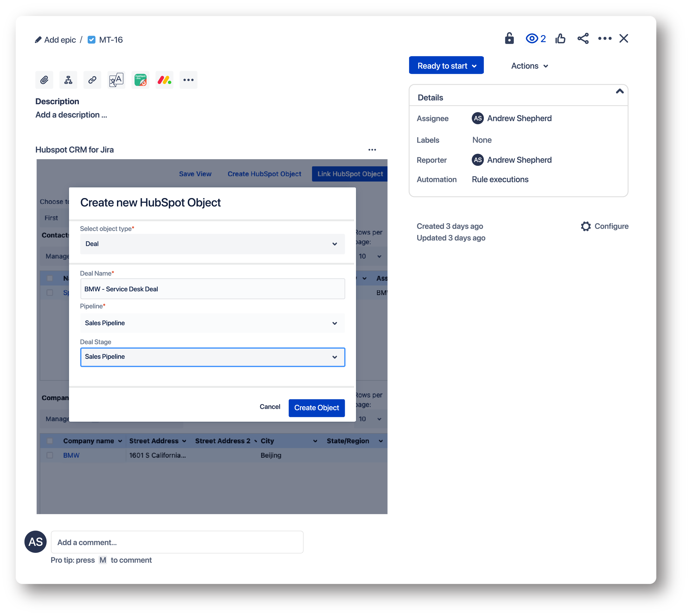Close the issue with X icon
Screen dimensions: 688x616
(624, 39)
